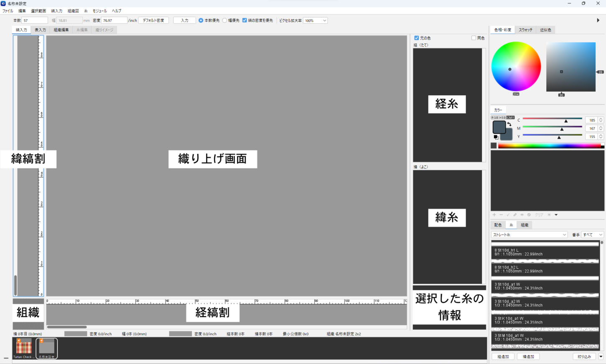Click the C channel color slider
Viewport: 606px width, 364px height.
pos(552,119)
